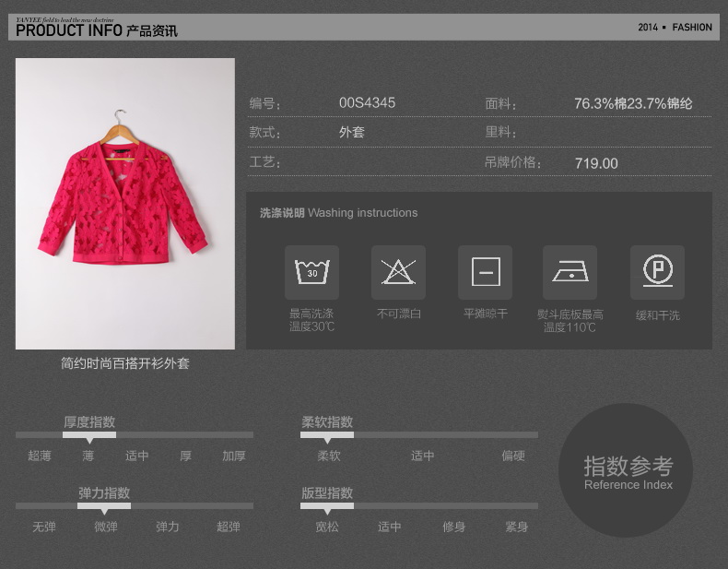Viewport: 728px width, 569px height.
Task: Click the product code 00S4345
Action: [367, 102]
